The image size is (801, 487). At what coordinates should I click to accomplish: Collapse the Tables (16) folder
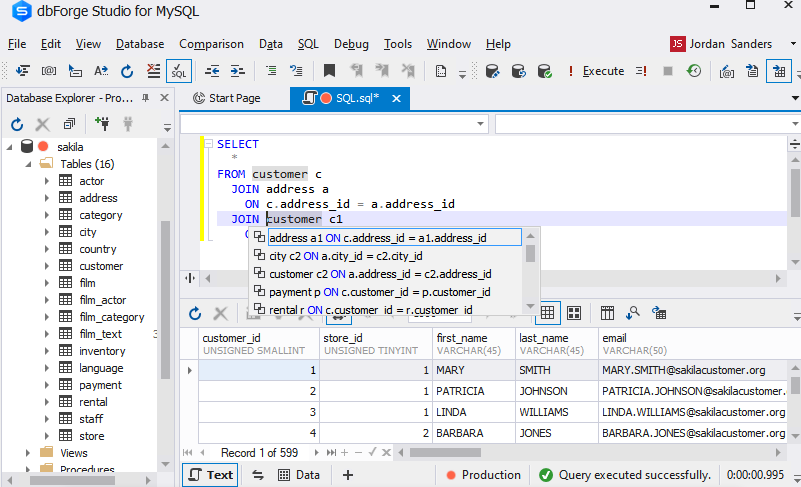29,164
